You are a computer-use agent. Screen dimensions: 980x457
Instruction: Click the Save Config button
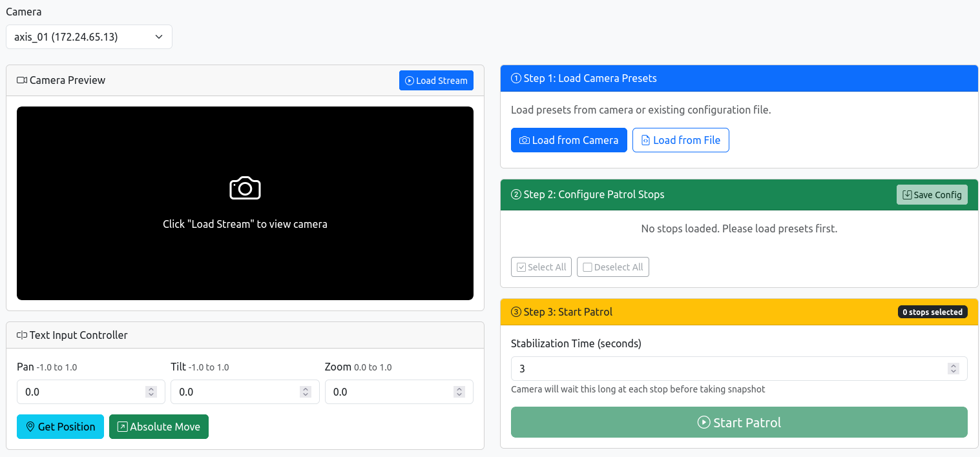[932, 195]
